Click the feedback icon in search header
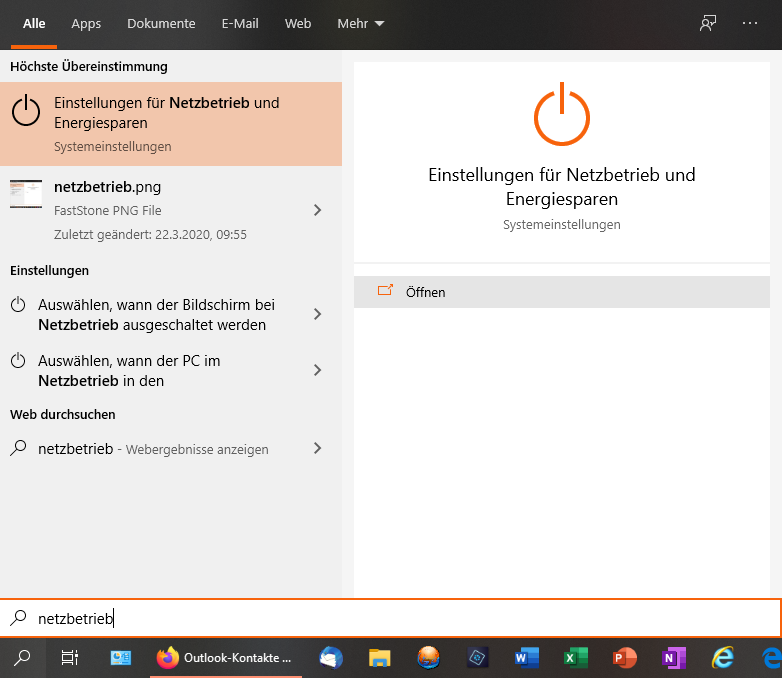 pyautogui.click(x=708, y=24)
